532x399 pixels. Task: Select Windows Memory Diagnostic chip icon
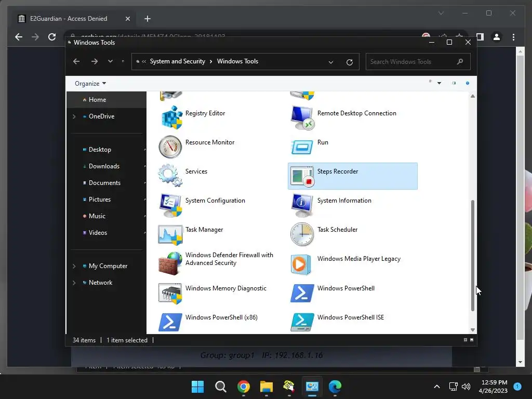170,293
